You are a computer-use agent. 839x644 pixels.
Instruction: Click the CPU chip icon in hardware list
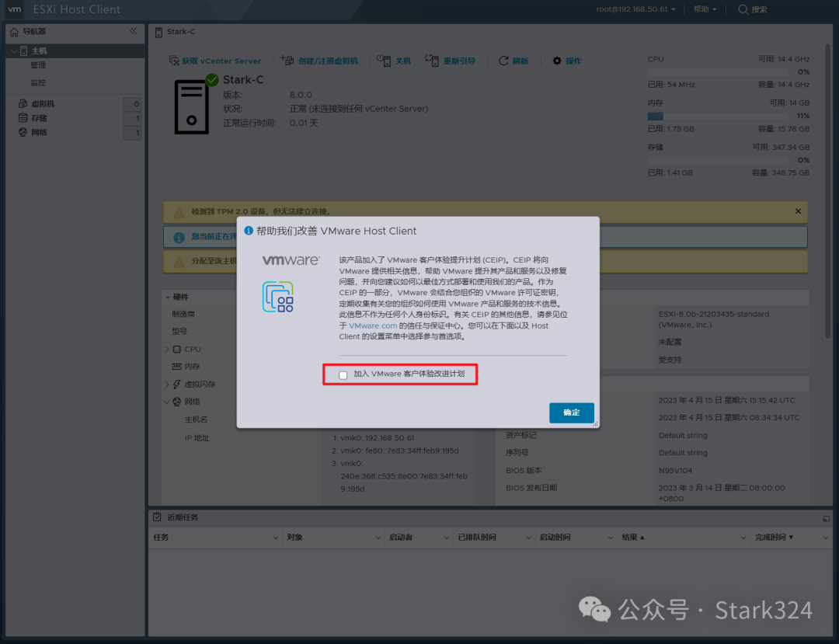tap(176, 350)
